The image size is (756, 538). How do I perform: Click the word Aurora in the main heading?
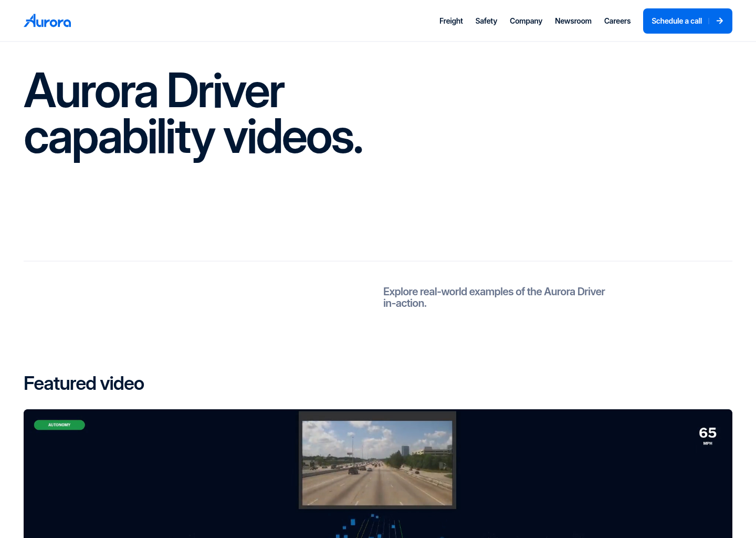[x=91, y=91]
